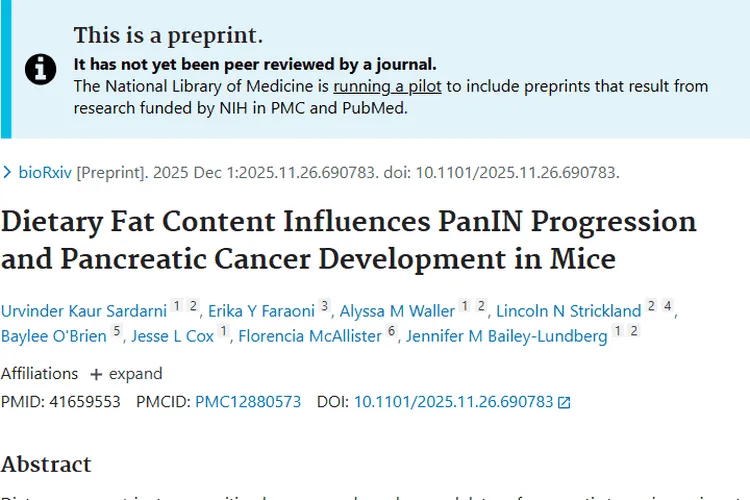Select author Baylee O'Brien
The image size is (750, 500).
pos(54,336)
